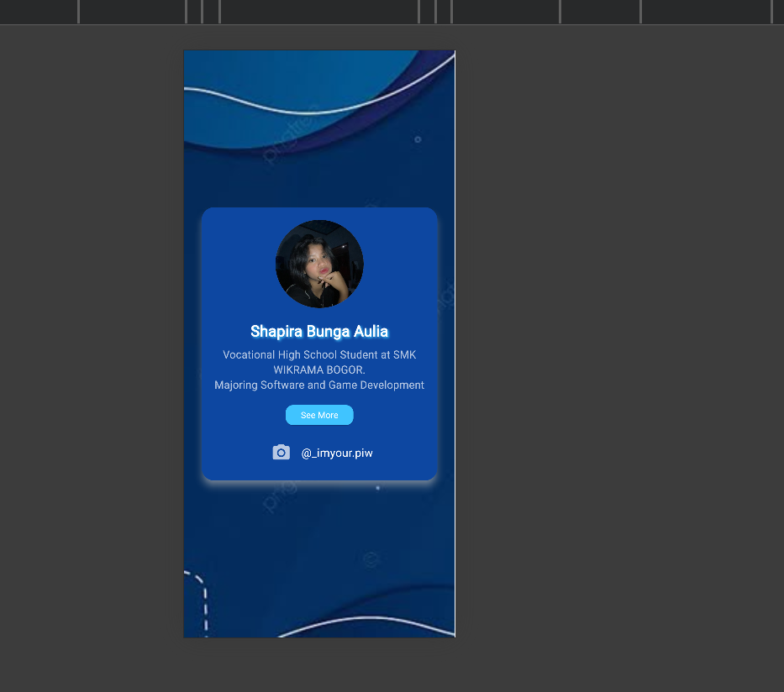Select the WIKRAMA BOGOR text line
The image size is (784, 692).
(319, 370)
